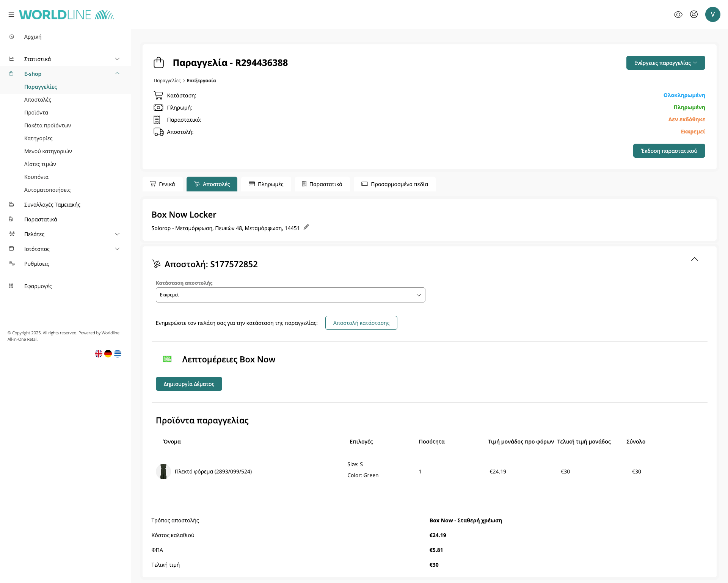Switch language to Greek flag
Screen dimensions: 728x583
point(118,354)
